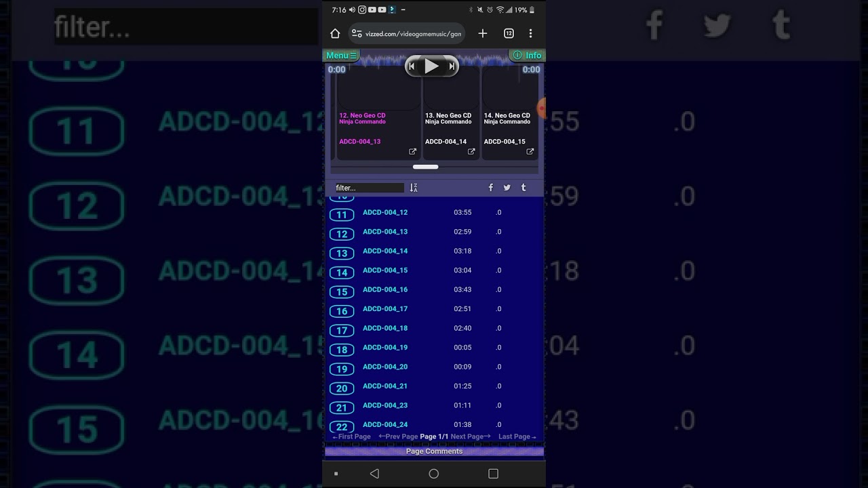Tap the vizzed.com address bar
868x488 pixels.
pos(407,33)
